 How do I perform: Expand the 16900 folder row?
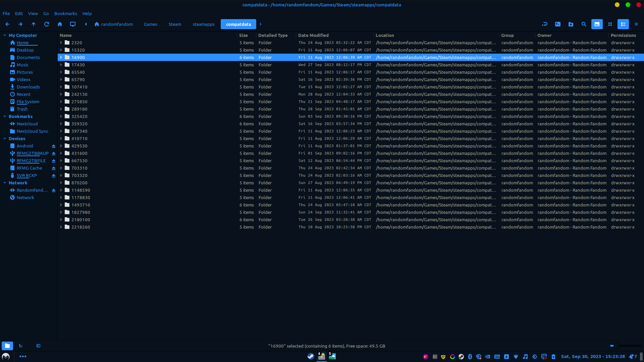[61, 57]
